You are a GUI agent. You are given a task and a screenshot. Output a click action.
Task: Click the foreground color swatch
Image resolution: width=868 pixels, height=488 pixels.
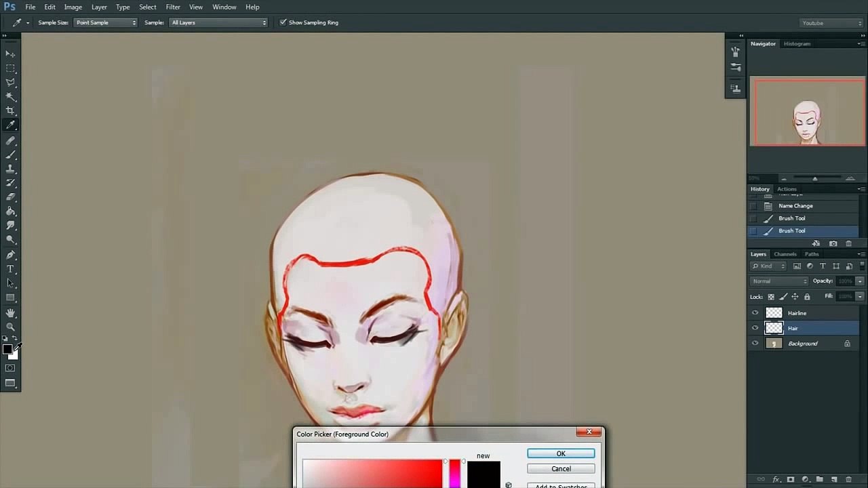tap(7, 349)
